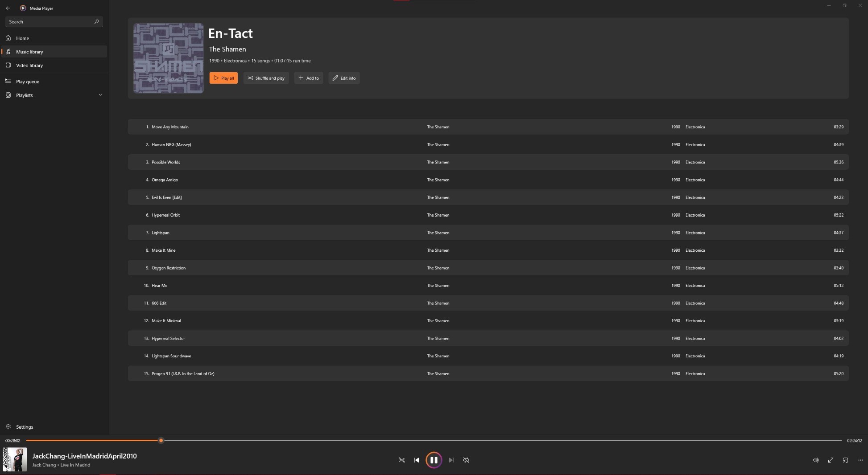Select track 7. Lightspan
The width and height of the screenshot is (868, 475).
[488, 233]
